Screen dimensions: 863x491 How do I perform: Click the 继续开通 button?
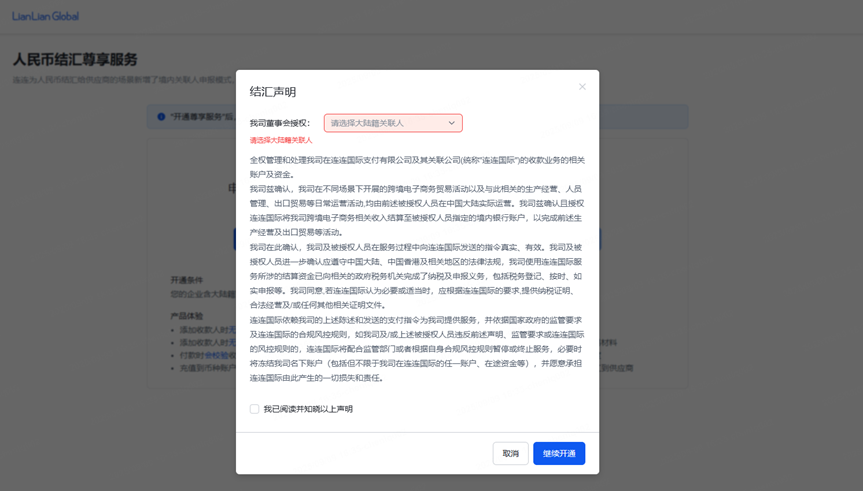point(559,454)
